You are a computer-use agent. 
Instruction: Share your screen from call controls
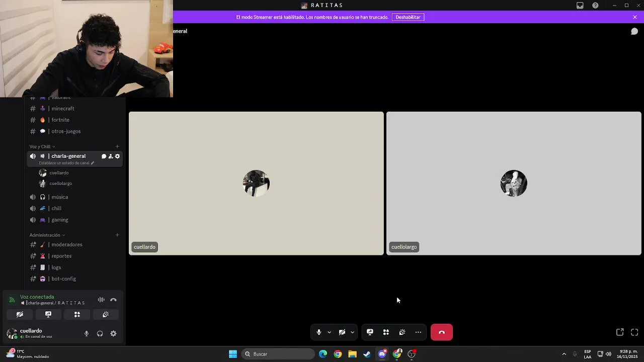(370, 332)
